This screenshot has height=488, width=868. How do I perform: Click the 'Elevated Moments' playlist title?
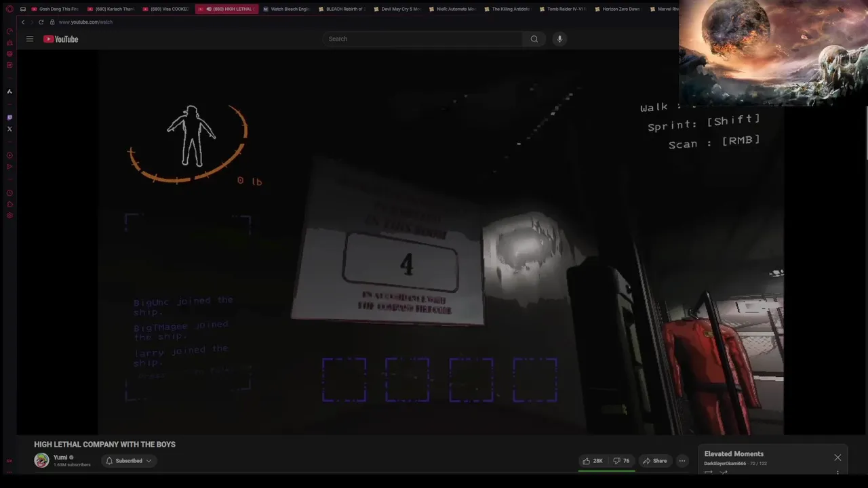pos(734,454)
